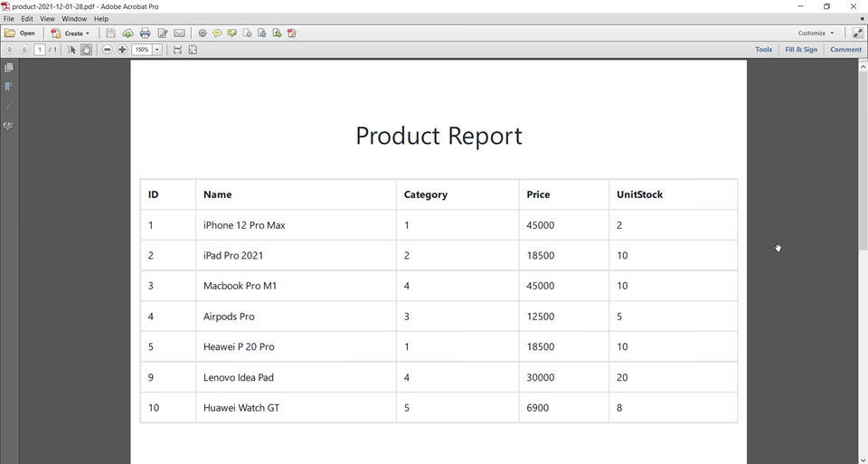Viewport: 868px width, 464px height.
Task: Click the Product Report heading
Action: click(x=439, y=137)
